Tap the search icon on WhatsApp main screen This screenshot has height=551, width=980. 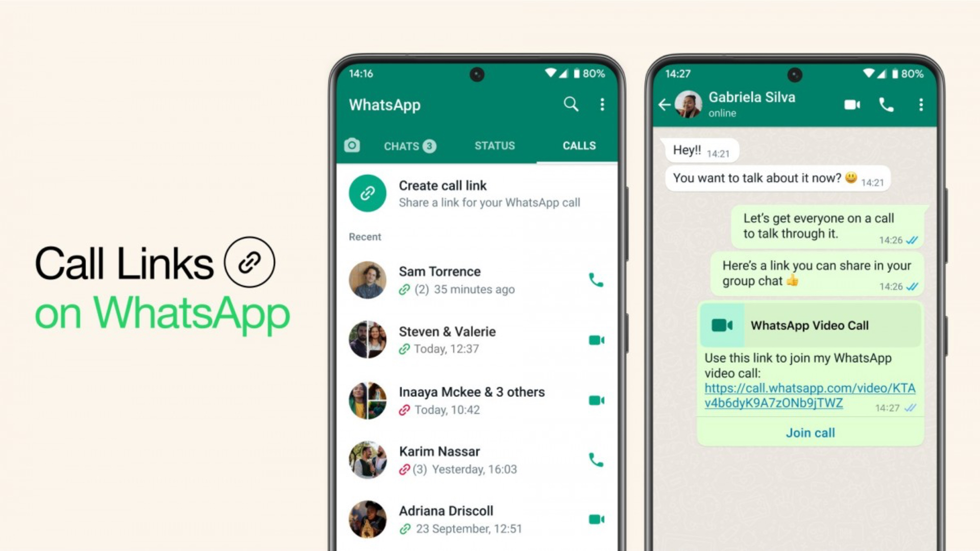(571, 104)
